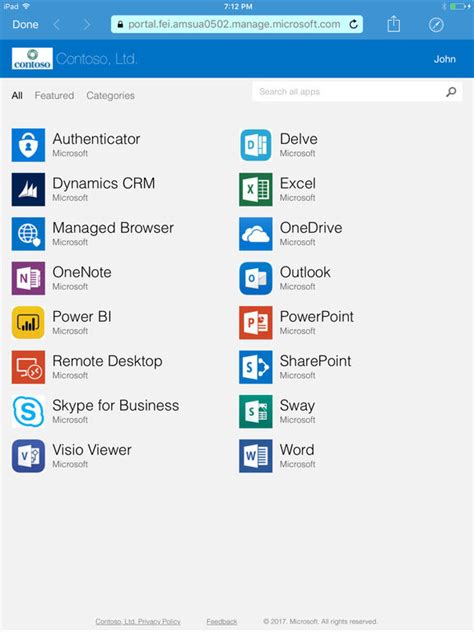The width and height of the screenshot is (474, 632).
Task: Tap Done to close the browser
Action: (x=25, y=25)
